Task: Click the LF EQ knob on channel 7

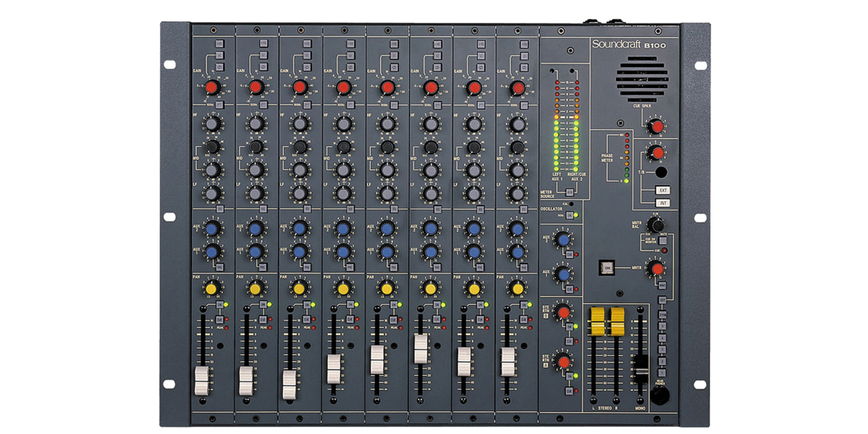Action: [474, 193]
